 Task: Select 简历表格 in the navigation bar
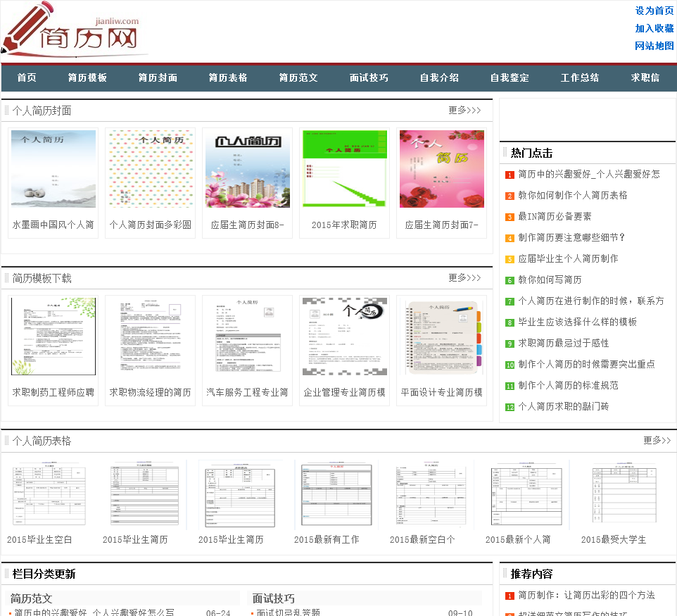click(x=228, y=77)
